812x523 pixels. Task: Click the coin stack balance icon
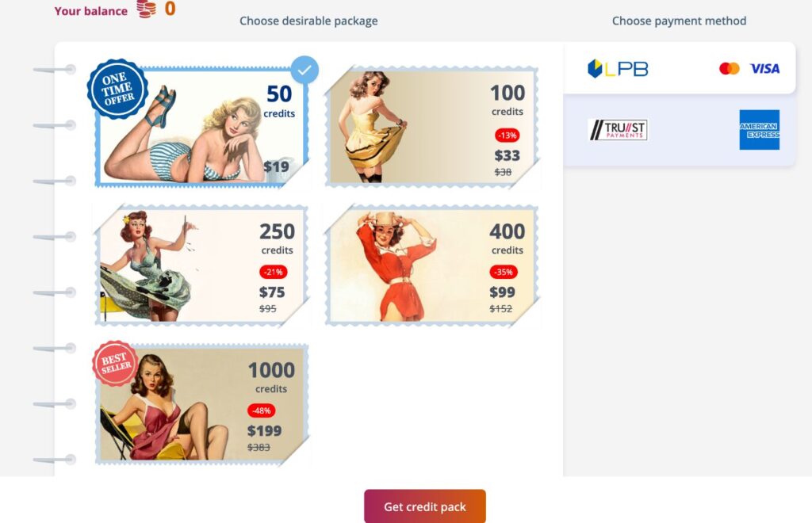(147, 9)
